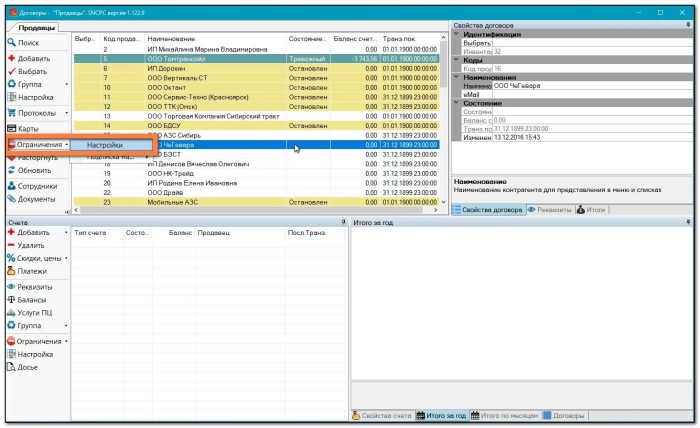Select row ООО Вертикаль-СТ
Screen dimensions: 700x428
pos(256,78)
